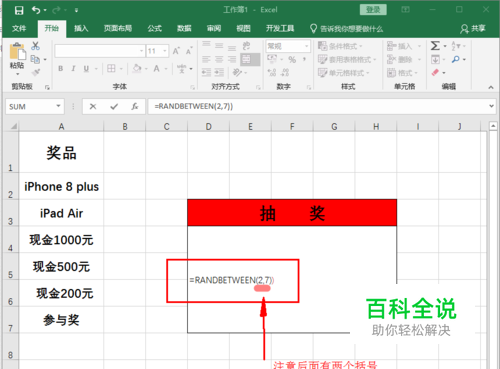Click the Borders icon
The image size is (500, 369).
coord(111,69)
